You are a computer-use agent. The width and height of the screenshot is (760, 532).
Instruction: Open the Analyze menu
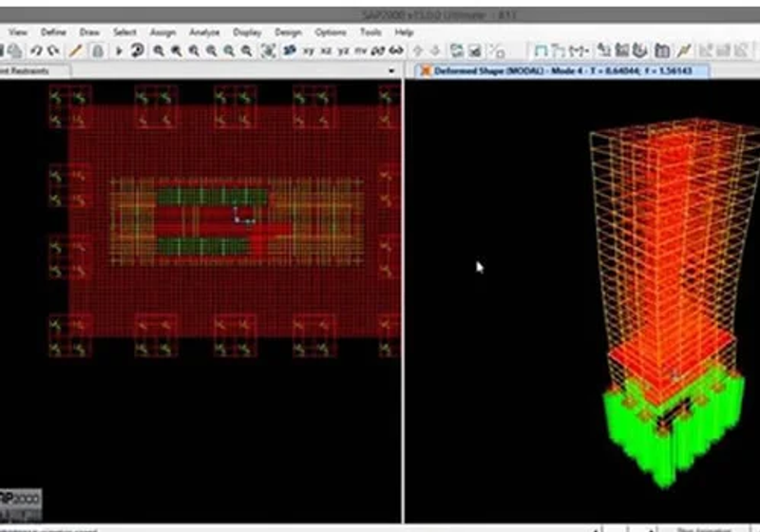pos(204,32)
